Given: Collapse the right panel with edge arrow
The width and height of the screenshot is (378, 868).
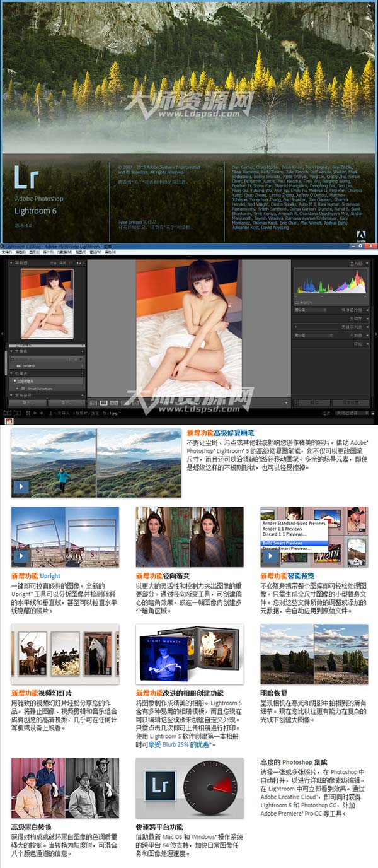Looking at the screenshot, I should (x=375, y=333).
